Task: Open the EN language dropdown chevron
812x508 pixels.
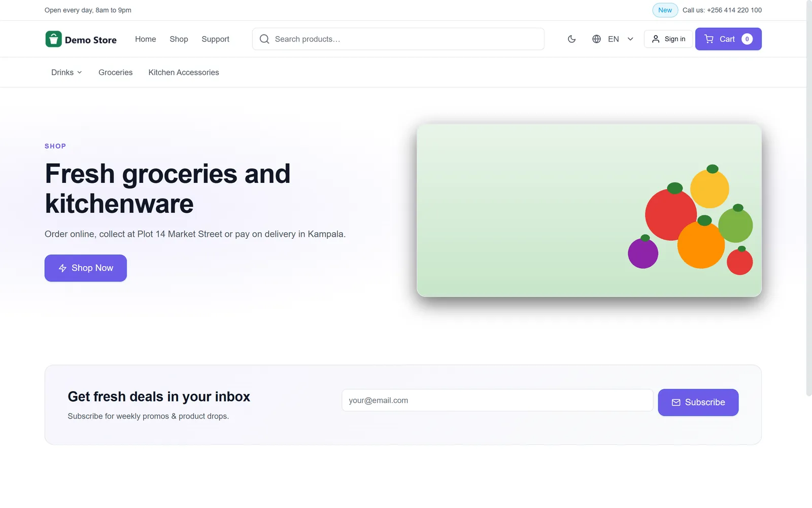Action: point(630,39)
